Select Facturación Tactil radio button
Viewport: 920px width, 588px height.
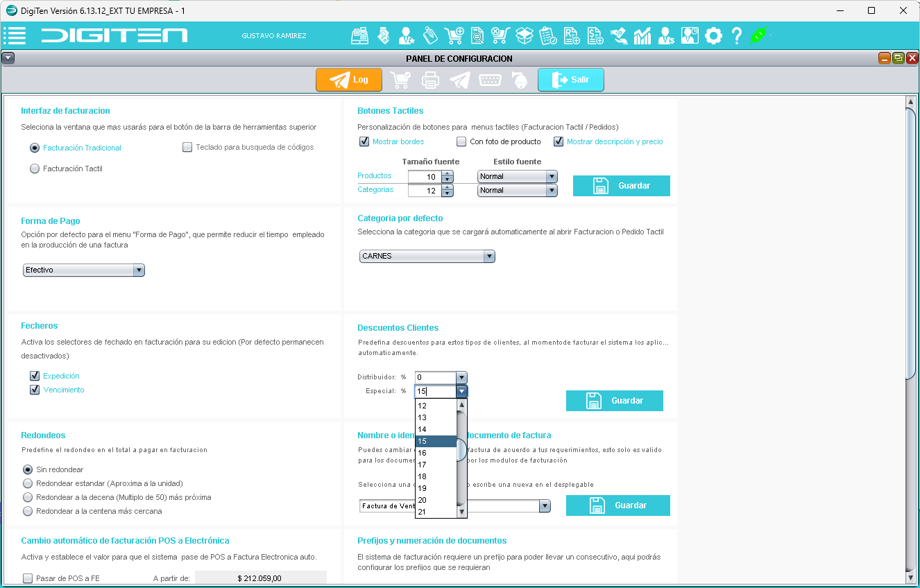[35, 168]
